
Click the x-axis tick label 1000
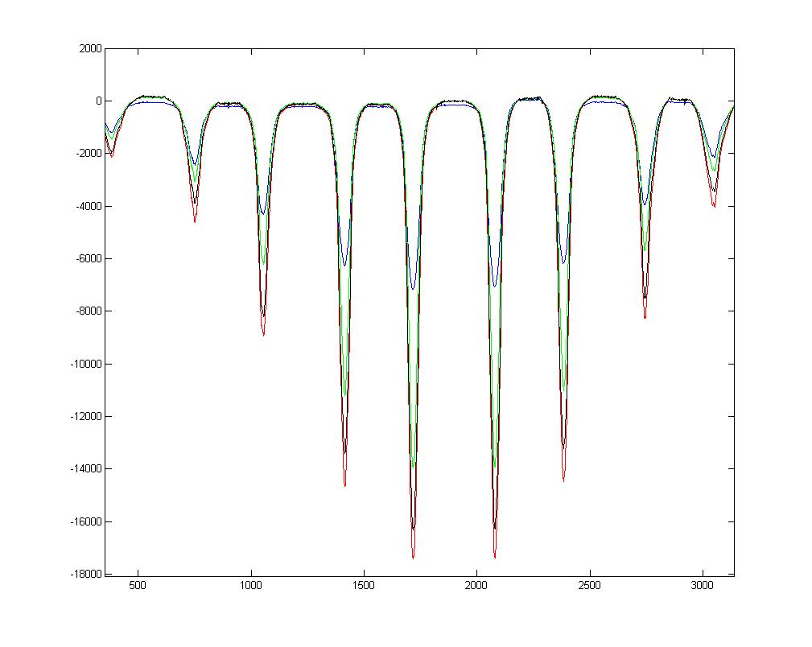pyautogui.click(x=251, y=586)
